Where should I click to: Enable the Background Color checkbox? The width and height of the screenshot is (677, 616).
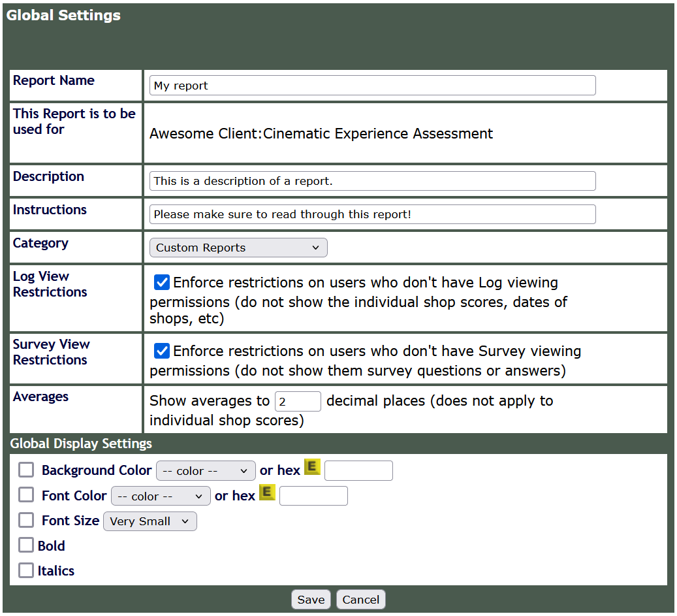(26, 470)
